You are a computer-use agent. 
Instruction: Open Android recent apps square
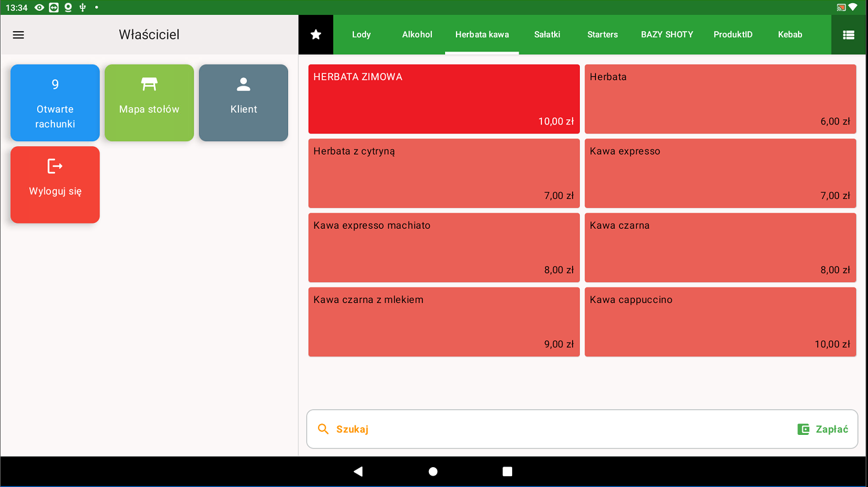click(x=507, y=471)
